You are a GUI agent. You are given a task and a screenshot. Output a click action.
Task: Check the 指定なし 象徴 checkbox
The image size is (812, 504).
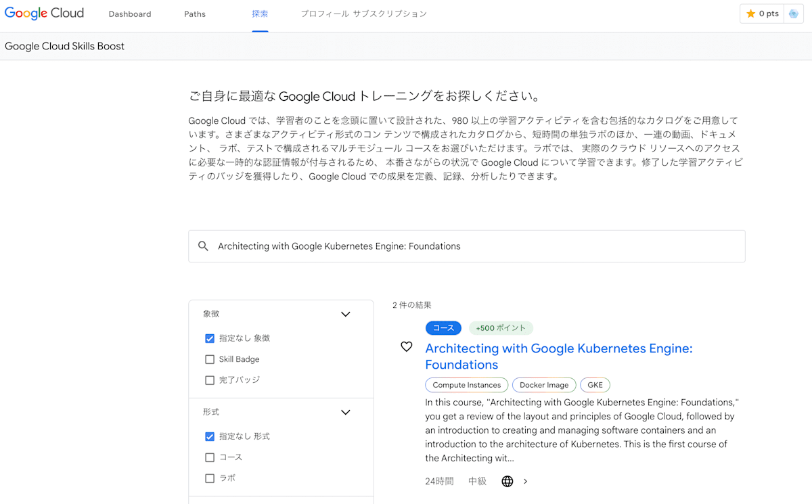[210, 338]
